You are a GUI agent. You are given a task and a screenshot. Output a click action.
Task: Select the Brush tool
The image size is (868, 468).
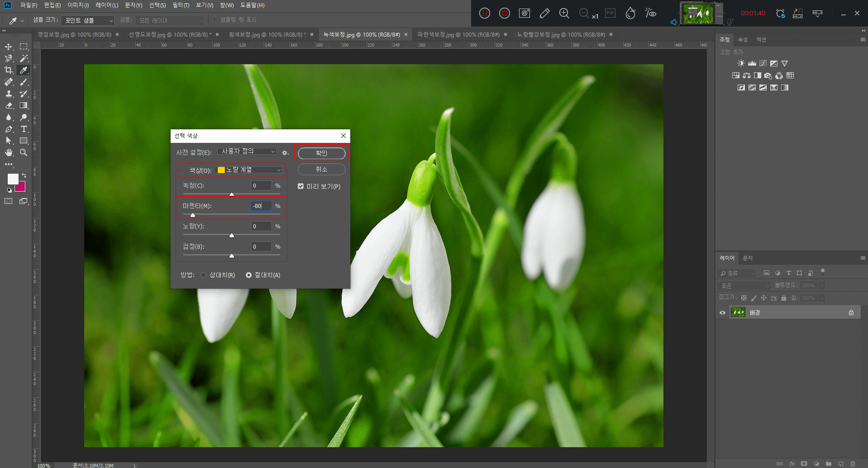24,82
